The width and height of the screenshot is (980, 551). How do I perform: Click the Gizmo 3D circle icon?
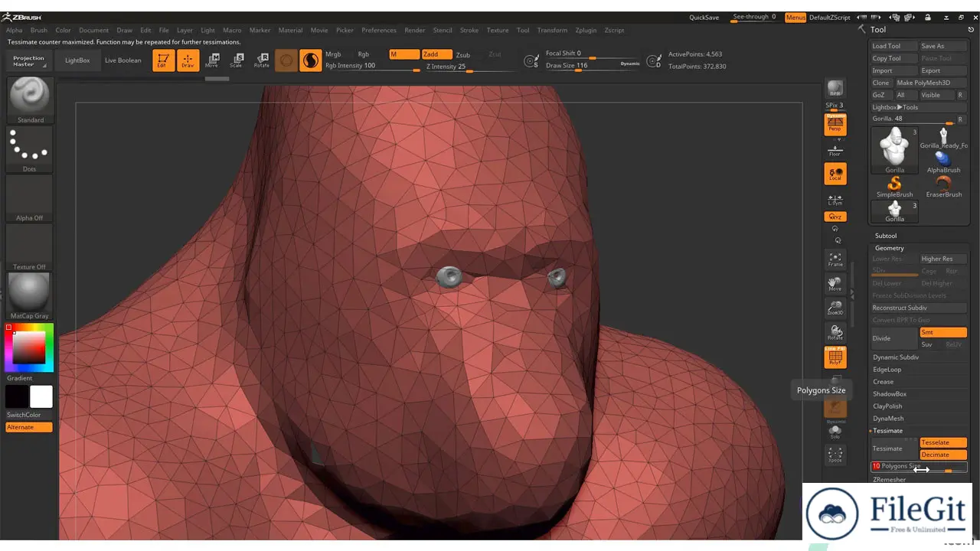(x=286, y=60)
